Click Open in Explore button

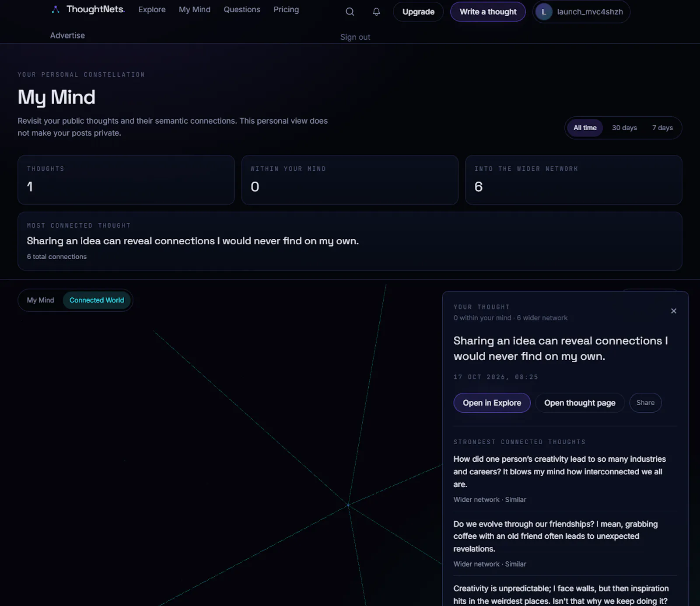coord(492,403)
